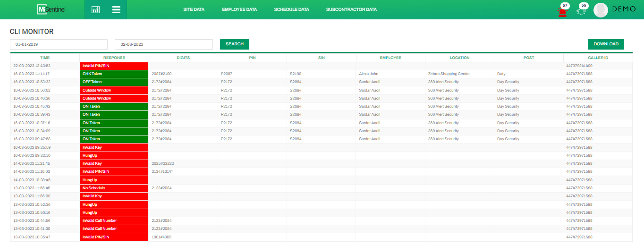The image size is (644, 245).
Task: Open the Subcontractor Data menu
Action: click(351, 9)
